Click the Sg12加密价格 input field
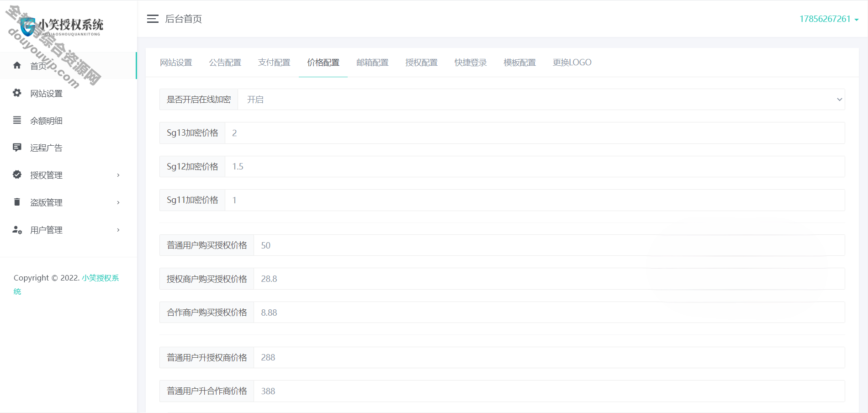Viewport: 868px width, 413px height. tap(535, 166)
